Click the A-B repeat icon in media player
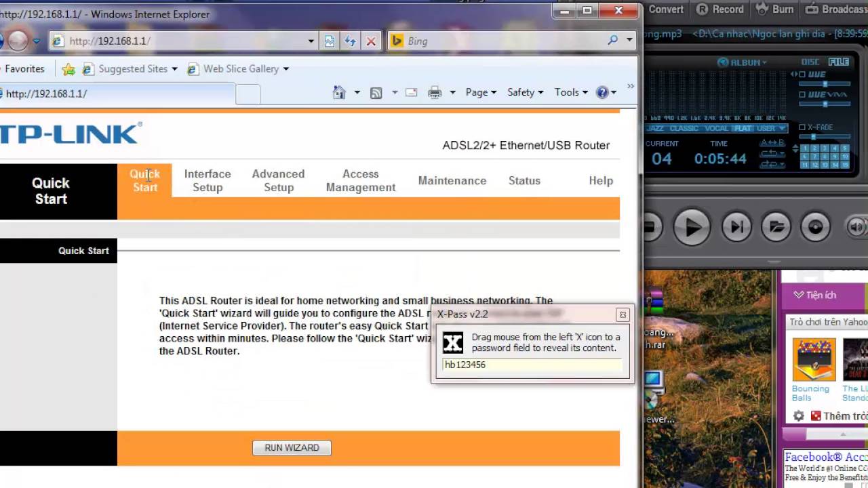868x488 pixels. click(x=772, y=143)
